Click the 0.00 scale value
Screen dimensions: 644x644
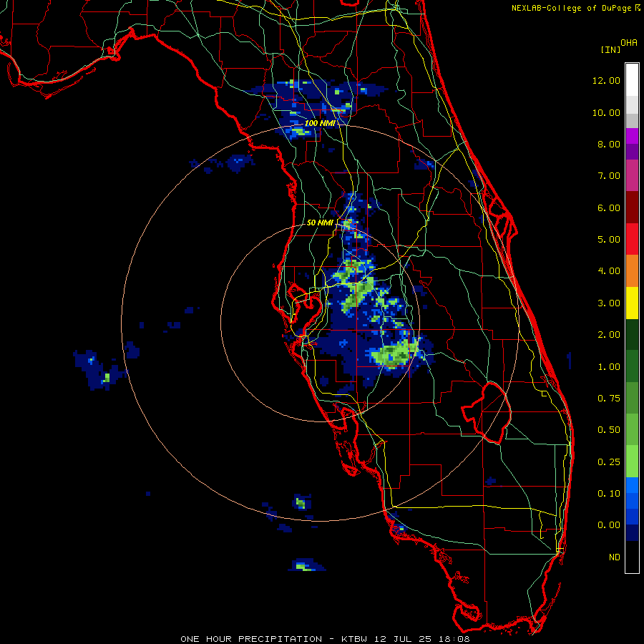click(609, 525)
